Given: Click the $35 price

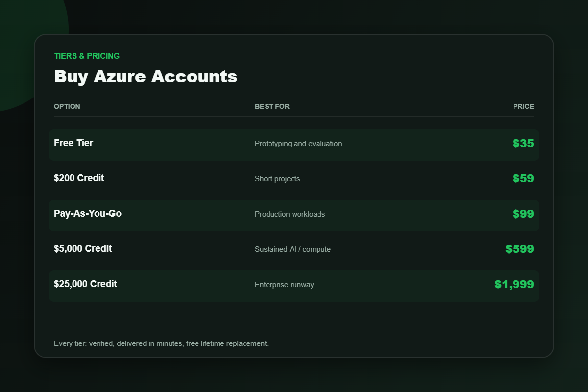Looking at the screenshot, I should [x=523, y=143].
